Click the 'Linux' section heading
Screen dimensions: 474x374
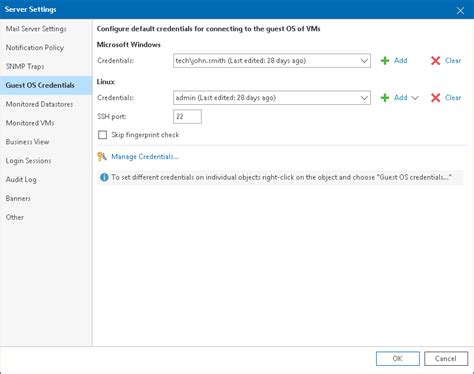(x=106, y=82)
